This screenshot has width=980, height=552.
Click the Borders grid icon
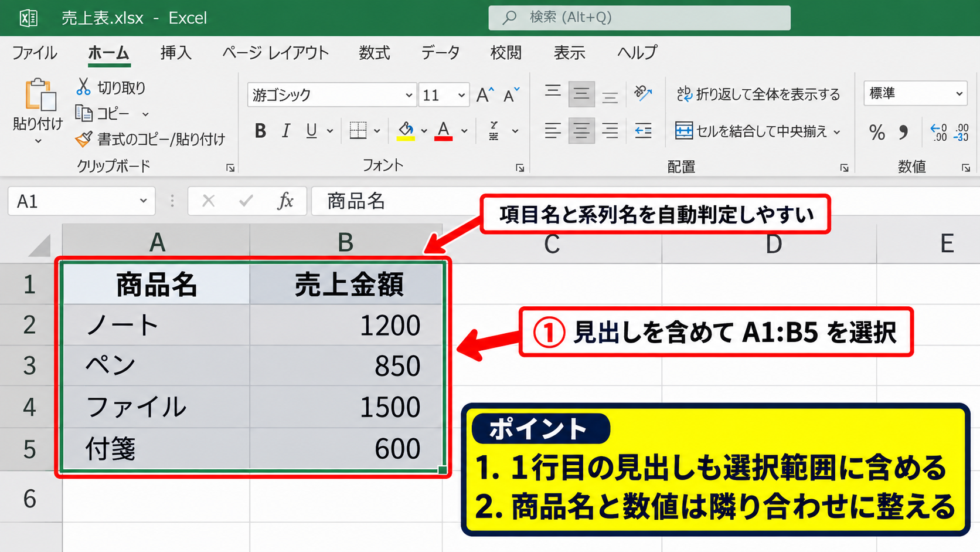click(x=358, y=130)
